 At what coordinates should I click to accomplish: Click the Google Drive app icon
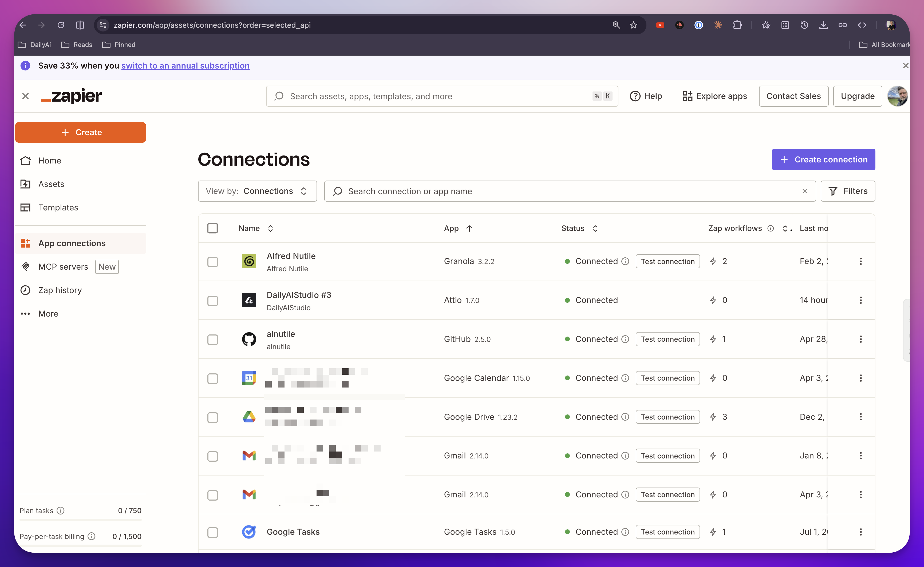[249, 417]
